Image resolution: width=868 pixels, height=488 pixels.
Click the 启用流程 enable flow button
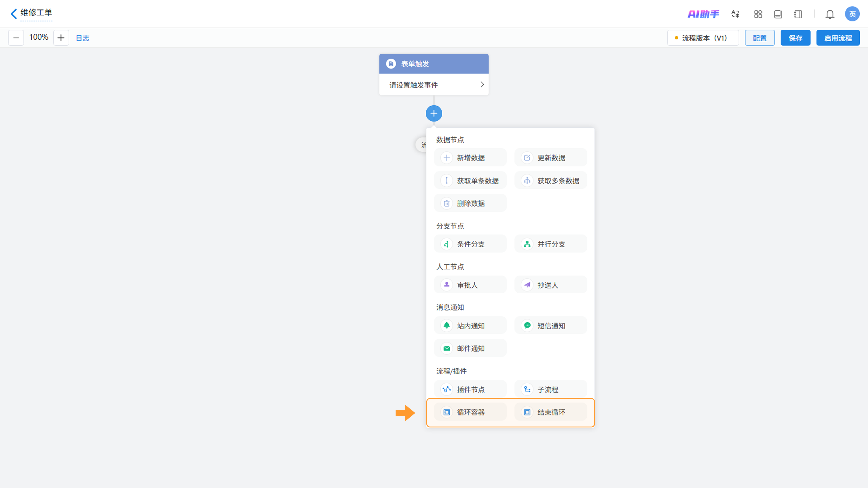(838, 38)
